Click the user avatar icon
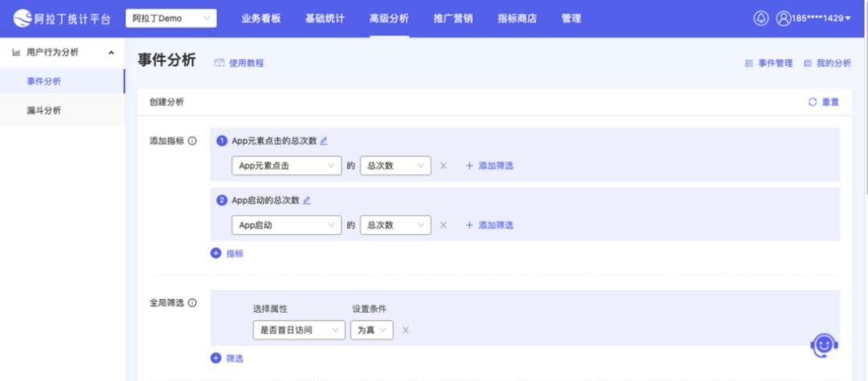Viewport: 868px width, 381px height. pyautogui.click(x=784, y=18)
